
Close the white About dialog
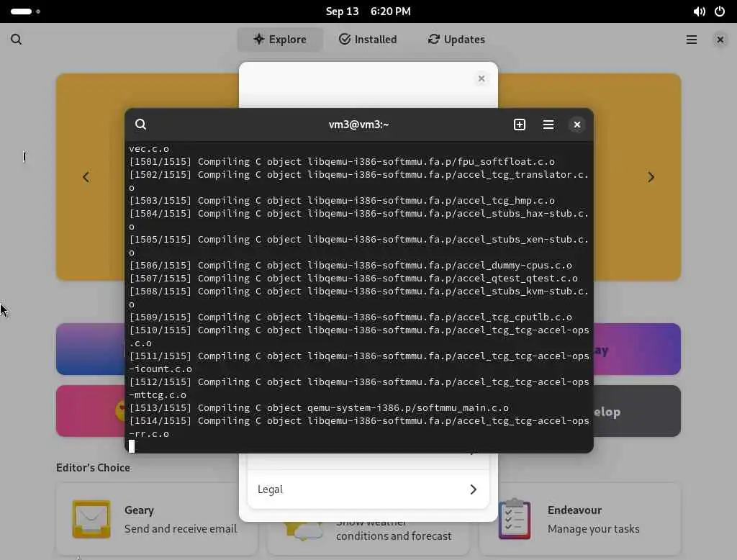tap(481, 78)
